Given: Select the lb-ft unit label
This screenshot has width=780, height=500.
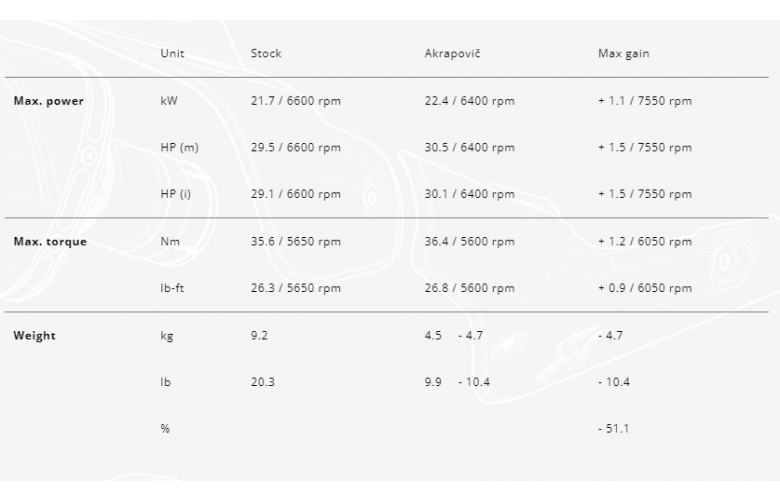Looking at the screenshot, I should [x=174, y=289].
